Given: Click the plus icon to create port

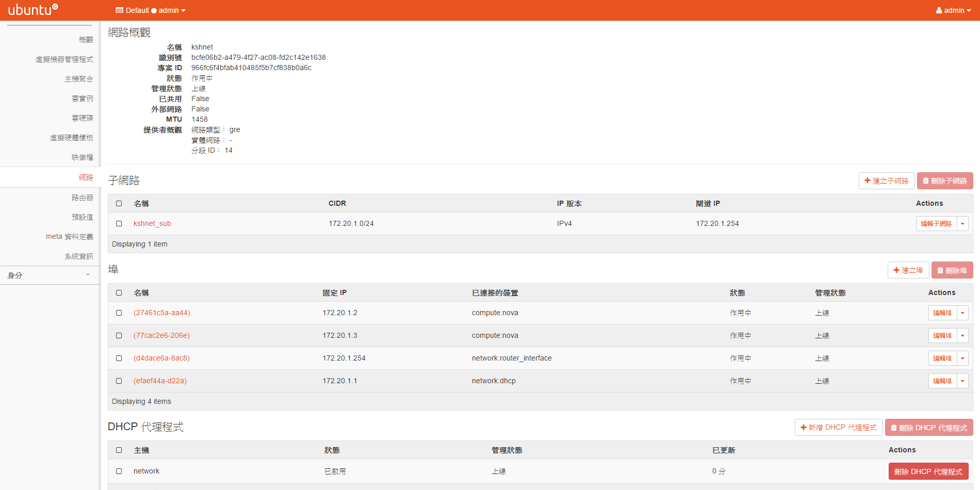Looking at the screenshot, I should [x=896, y=270].
